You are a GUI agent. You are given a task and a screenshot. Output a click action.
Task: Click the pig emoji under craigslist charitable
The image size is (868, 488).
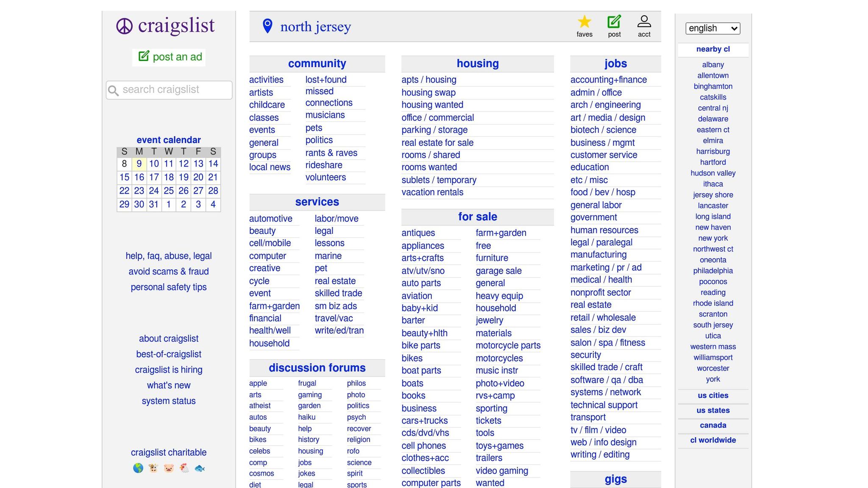tap(169, 468)
